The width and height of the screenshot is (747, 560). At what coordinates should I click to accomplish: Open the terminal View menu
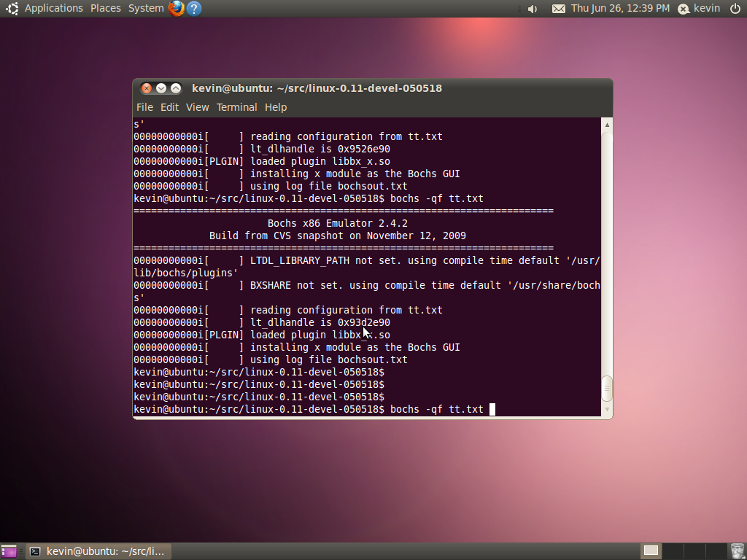[197, 107]
